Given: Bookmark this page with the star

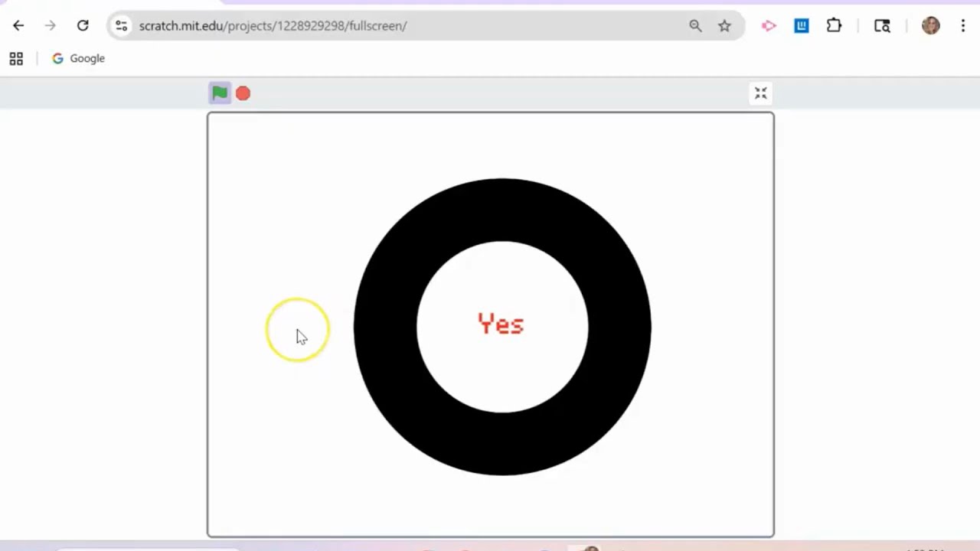Looking at the screenshot, I should [x=724, y=26].
